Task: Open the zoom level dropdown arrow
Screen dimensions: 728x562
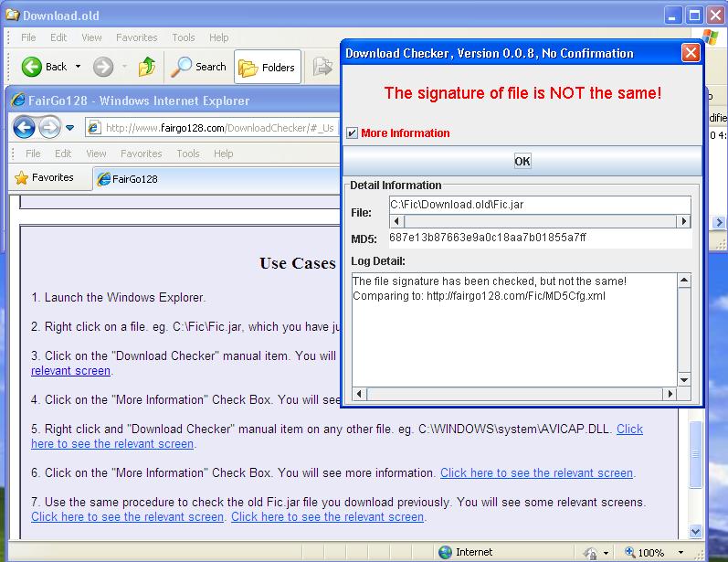Action: [681, 552]
